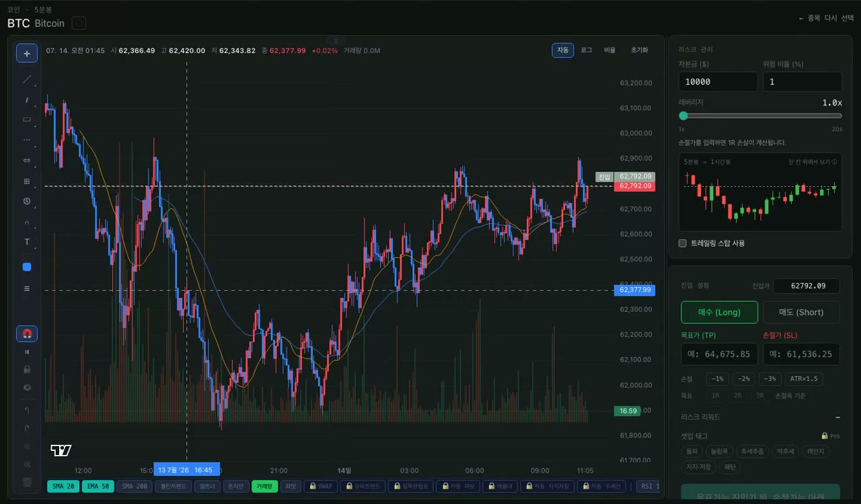Click 종목 다시 선택 link
The height and width of the screenshot is (504, 861).
click(826, 19)
